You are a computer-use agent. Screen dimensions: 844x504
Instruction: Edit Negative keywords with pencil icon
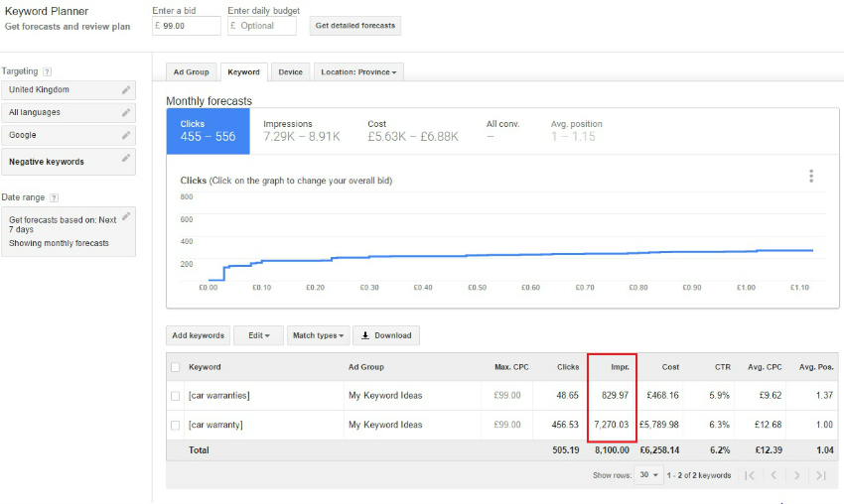(126, 159)
